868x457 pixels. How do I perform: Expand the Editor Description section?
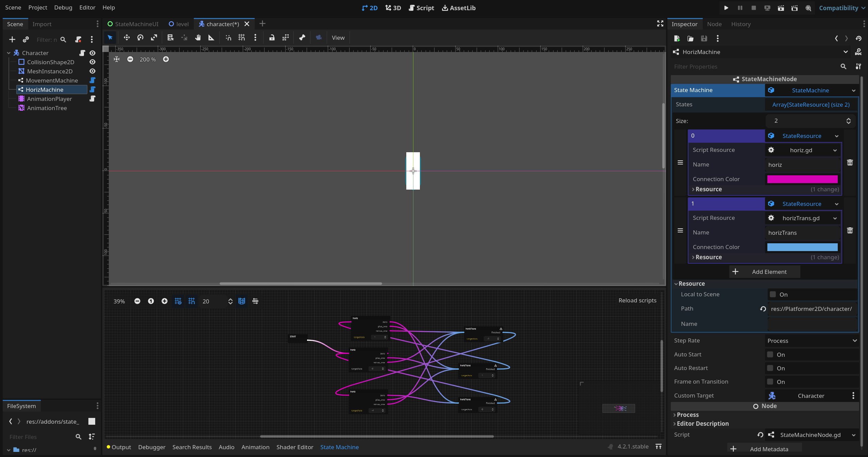(x=702, y=424)
